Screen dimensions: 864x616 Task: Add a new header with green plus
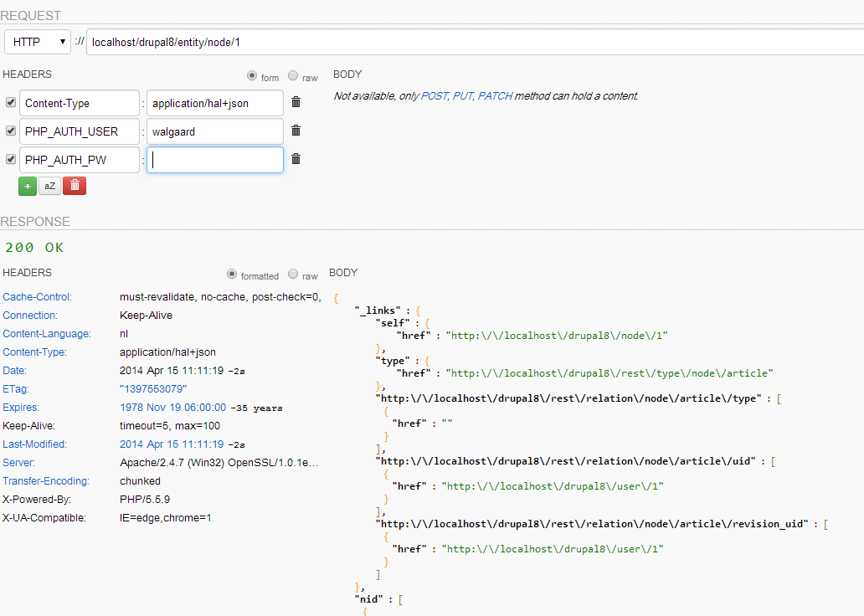click(x=28, y=187)
